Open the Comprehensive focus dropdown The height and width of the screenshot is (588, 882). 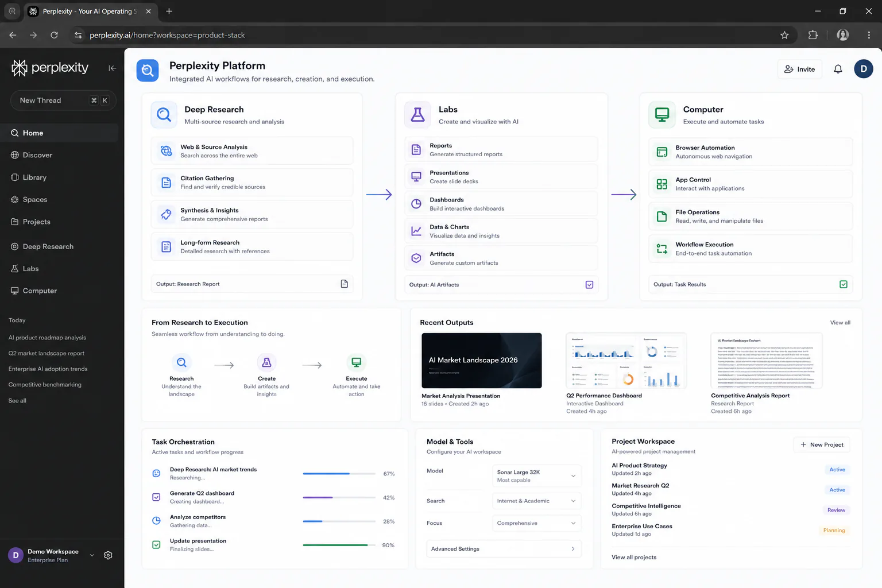pyautogui.click(x=537, y=523)
